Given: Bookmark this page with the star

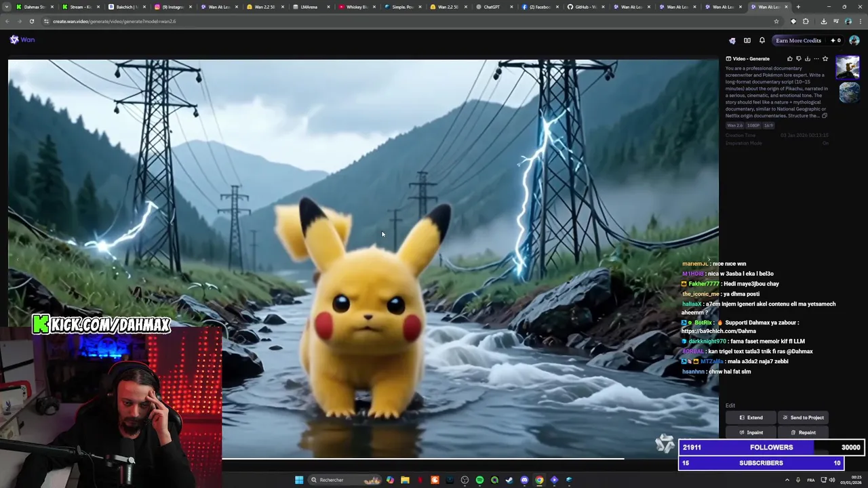Looking at the screenshot, I should point(776,21).
